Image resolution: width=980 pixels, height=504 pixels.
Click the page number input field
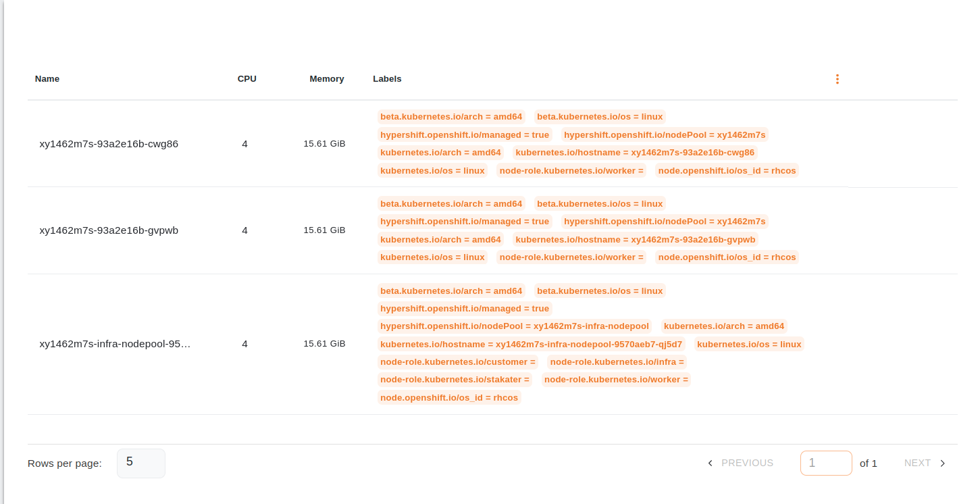pos(825,463)
